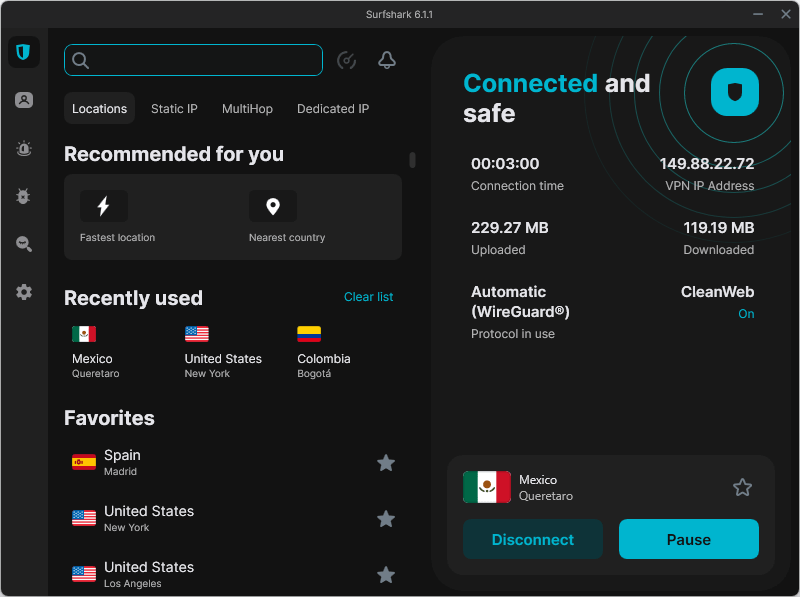The height and width of the screenshot is (597, 800).
Task: Open the VPN shield panel in sidebar
Action: point(23,52)
